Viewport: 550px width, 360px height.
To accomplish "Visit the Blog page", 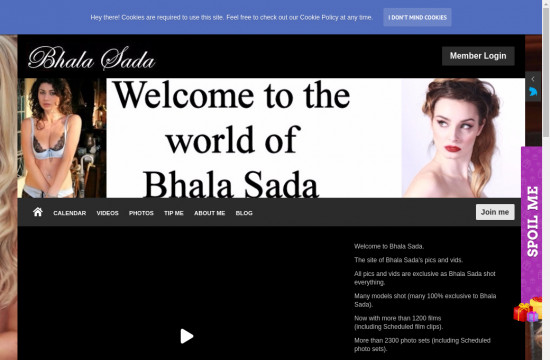I will coord(244,213).
